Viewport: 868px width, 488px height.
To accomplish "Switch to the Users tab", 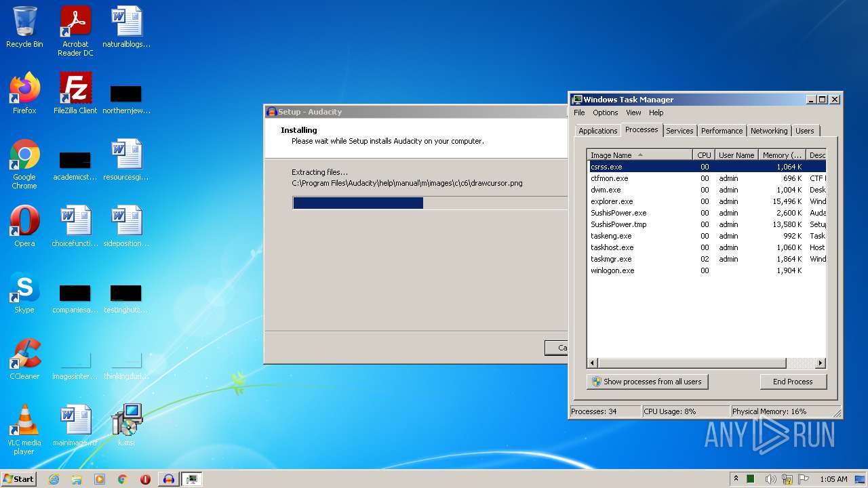I will [805, 131].
